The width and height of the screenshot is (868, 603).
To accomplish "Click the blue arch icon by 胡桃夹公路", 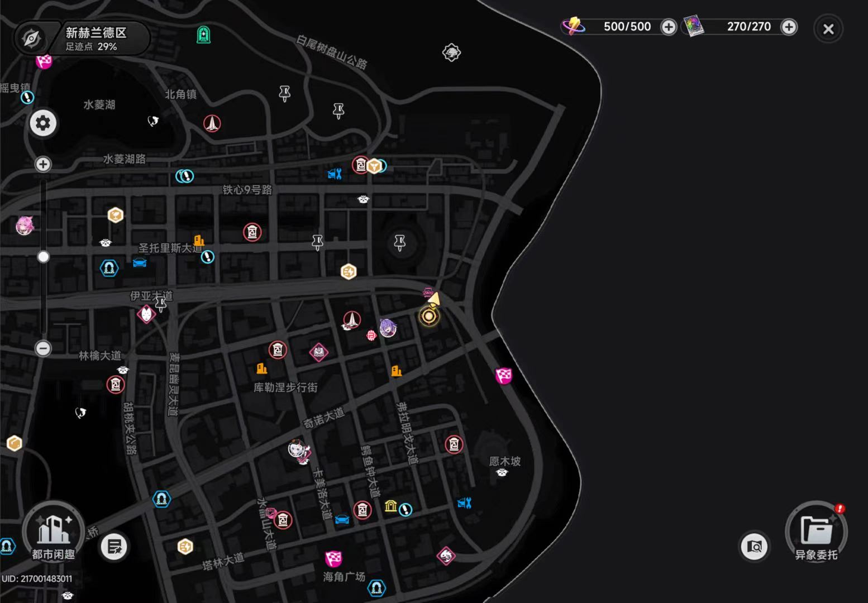I will (x=161, y=499).
